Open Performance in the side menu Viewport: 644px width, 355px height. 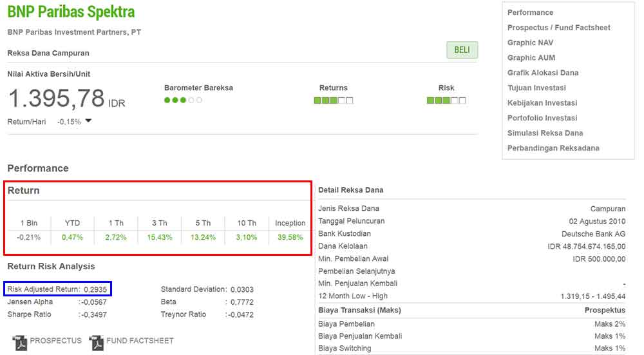tap(530, 12)
